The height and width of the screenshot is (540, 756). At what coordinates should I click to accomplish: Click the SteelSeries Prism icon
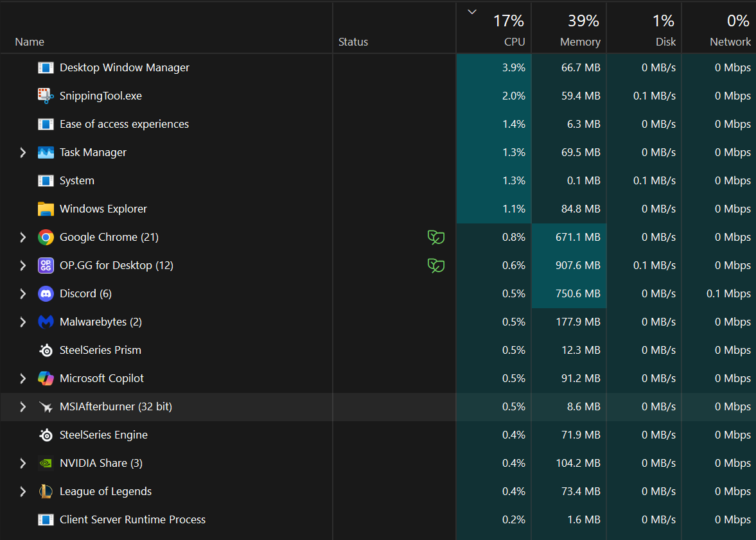pyautogui.click(x=46, y=350)
